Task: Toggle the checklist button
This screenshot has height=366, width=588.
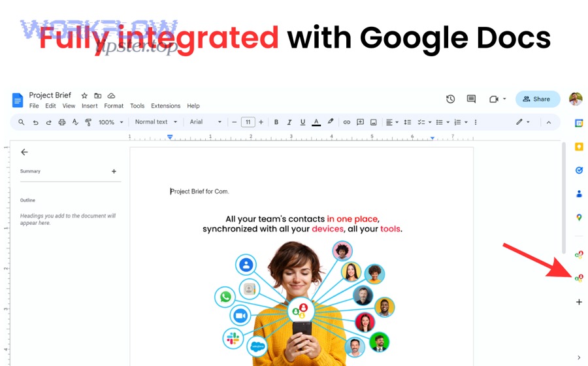Action: 421,122
